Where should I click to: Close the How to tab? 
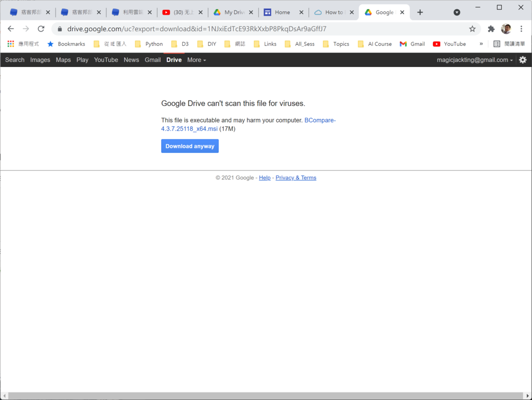pyautogui.click(x=352, y=12)
